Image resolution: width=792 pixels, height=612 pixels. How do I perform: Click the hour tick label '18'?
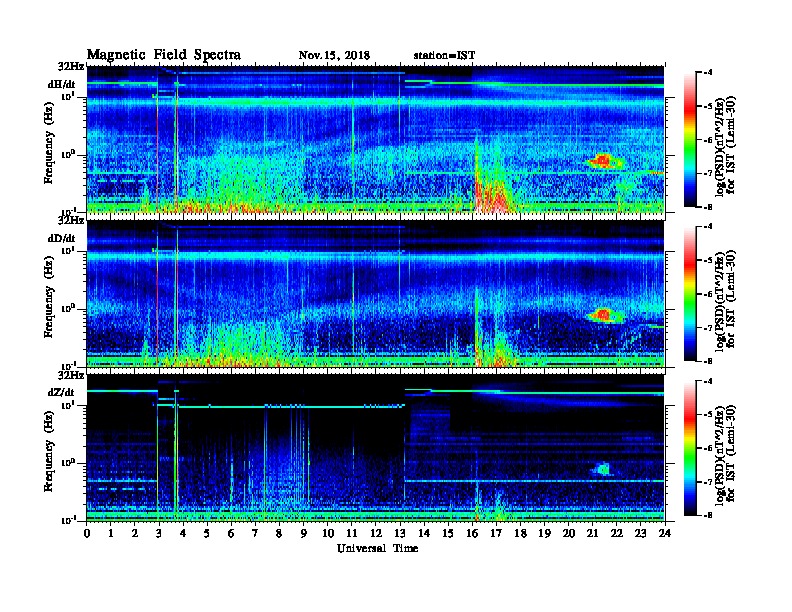point(520,533)
